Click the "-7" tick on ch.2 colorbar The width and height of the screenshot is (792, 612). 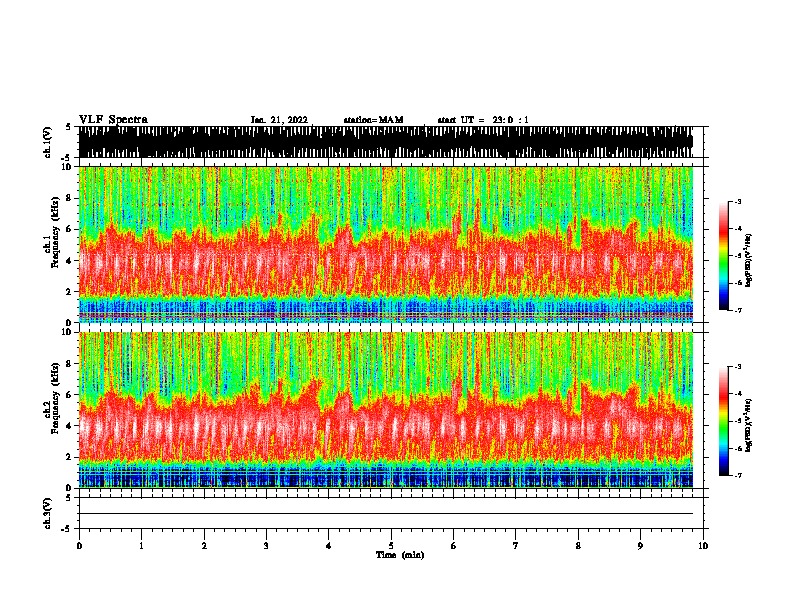pos(738,475)
